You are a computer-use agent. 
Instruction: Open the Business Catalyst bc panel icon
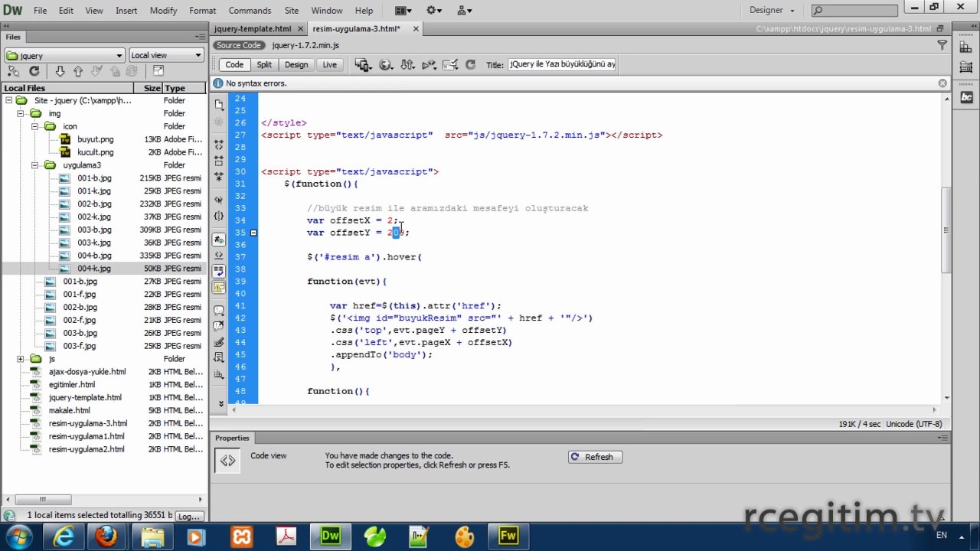pyautogui.click(x=966, y=97)
